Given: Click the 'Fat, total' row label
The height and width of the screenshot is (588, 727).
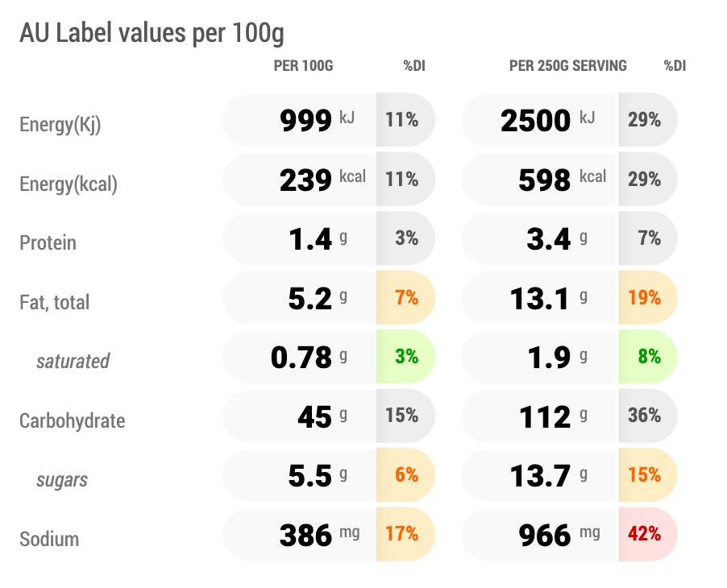Looking at the screenshot, I should pyautogui.click(x=55, y=303).
